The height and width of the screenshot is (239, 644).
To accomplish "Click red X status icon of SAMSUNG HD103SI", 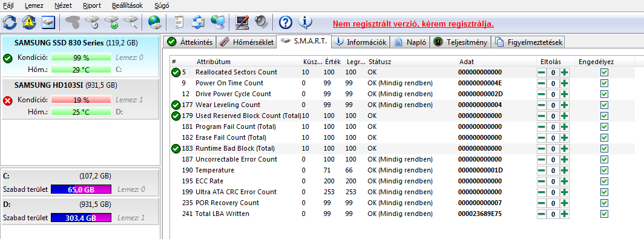I will pos(7,101).
